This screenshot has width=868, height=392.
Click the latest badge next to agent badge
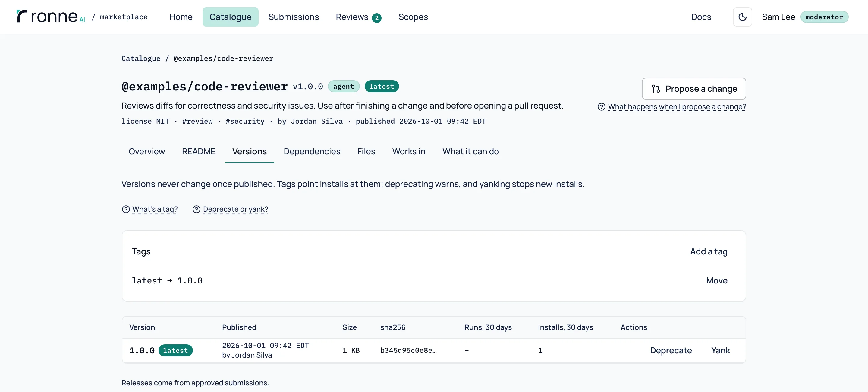pos(382,86)
